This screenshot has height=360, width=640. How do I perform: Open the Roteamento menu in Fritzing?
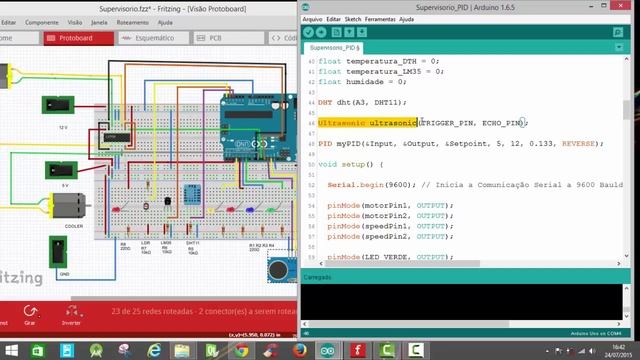tap(133, 22)
